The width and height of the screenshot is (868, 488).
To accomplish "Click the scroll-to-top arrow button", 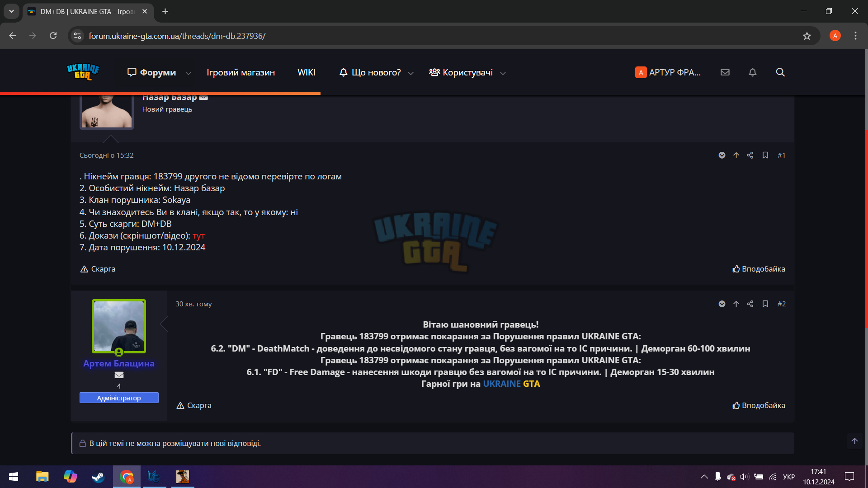I will coord(854,441).
